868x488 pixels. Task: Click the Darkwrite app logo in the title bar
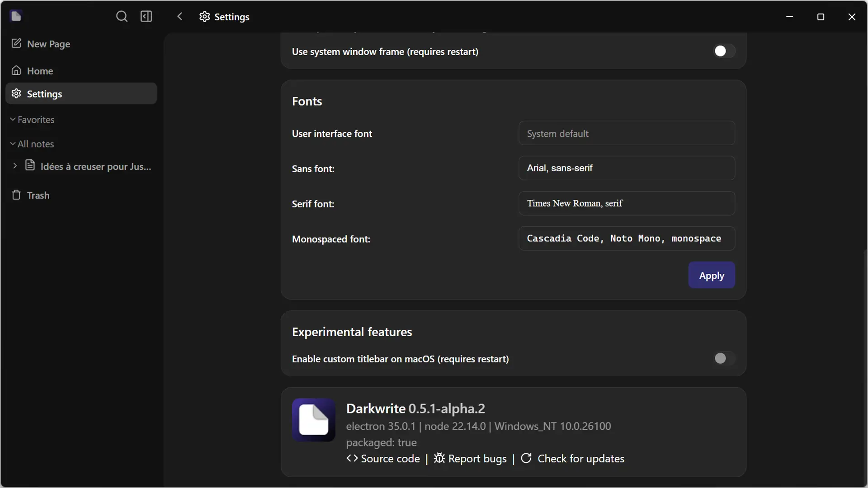coord(16,16)
